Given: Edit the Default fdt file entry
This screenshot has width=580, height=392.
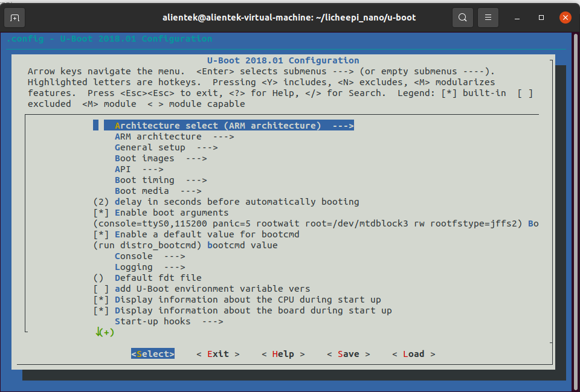Looking at the screenshot, I should (147, 278).
